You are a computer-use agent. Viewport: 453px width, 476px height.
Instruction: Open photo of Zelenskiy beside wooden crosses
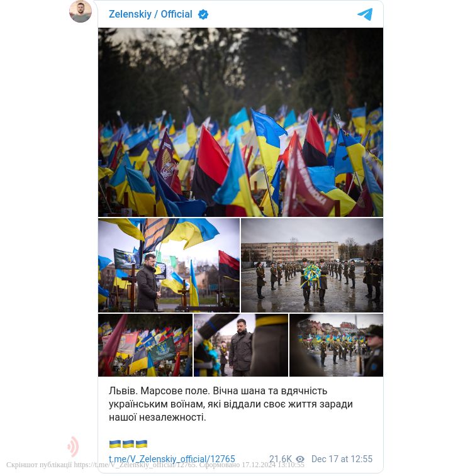coord(169,265)
